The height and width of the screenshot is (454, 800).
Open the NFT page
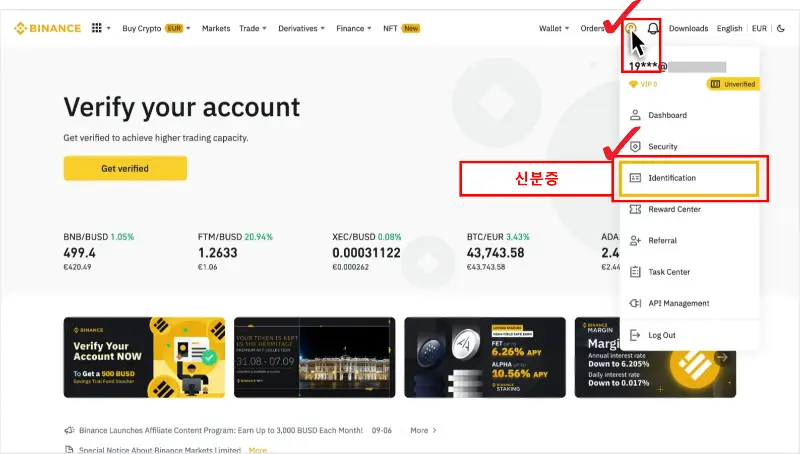tap(401, 29)
